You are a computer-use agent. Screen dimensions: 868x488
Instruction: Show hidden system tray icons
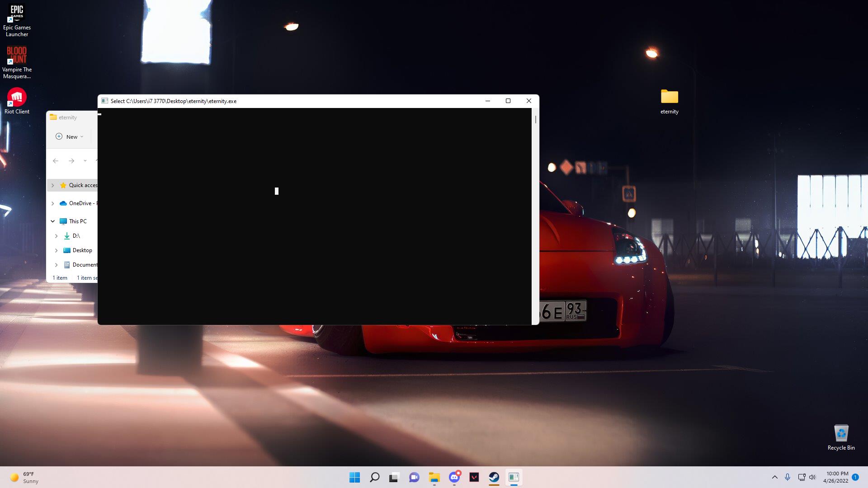click(774, 477)
